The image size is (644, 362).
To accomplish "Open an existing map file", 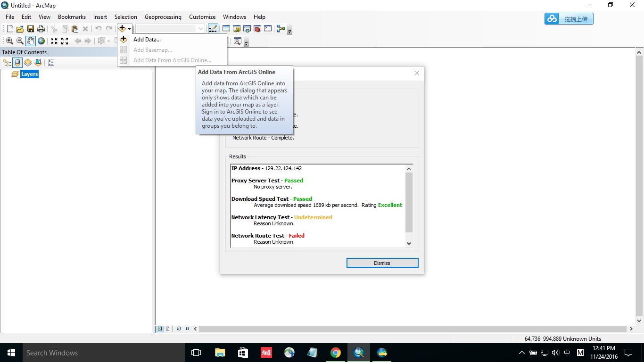I will (20, 29).
